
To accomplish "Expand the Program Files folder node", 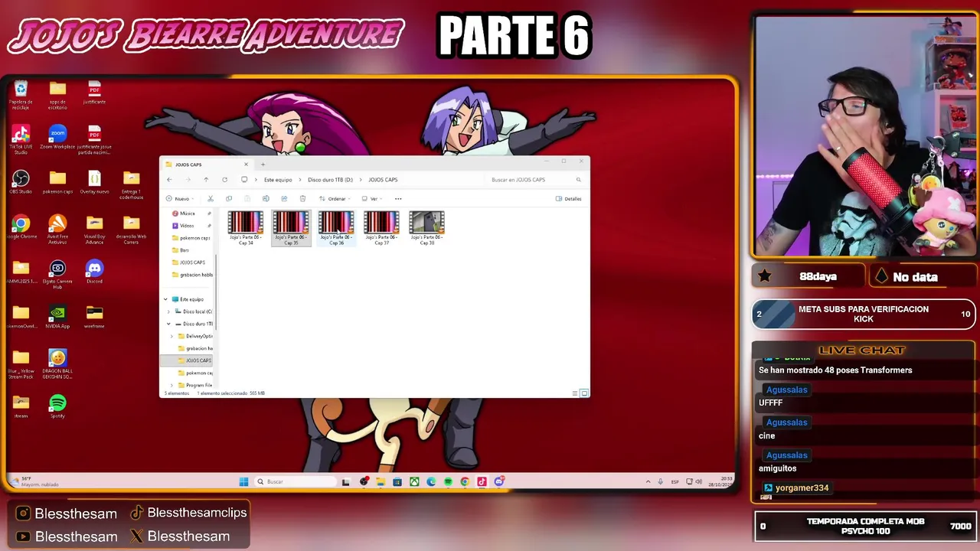I will pyautogui.click(x=171, y=385).
